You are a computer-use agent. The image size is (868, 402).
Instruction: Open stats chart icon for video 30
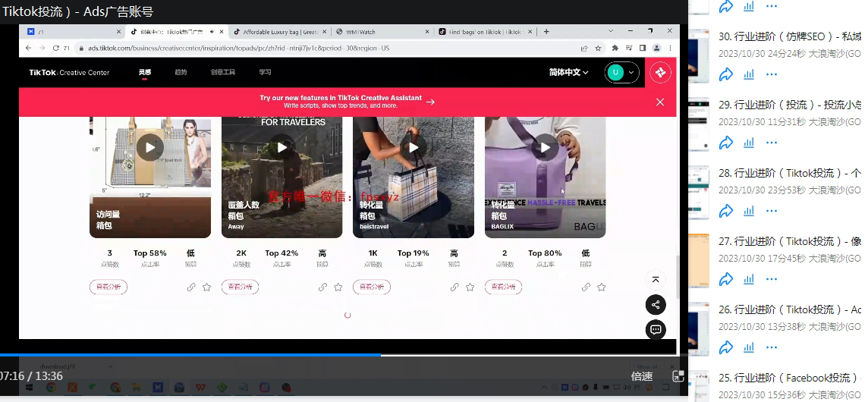click(749, 74)
